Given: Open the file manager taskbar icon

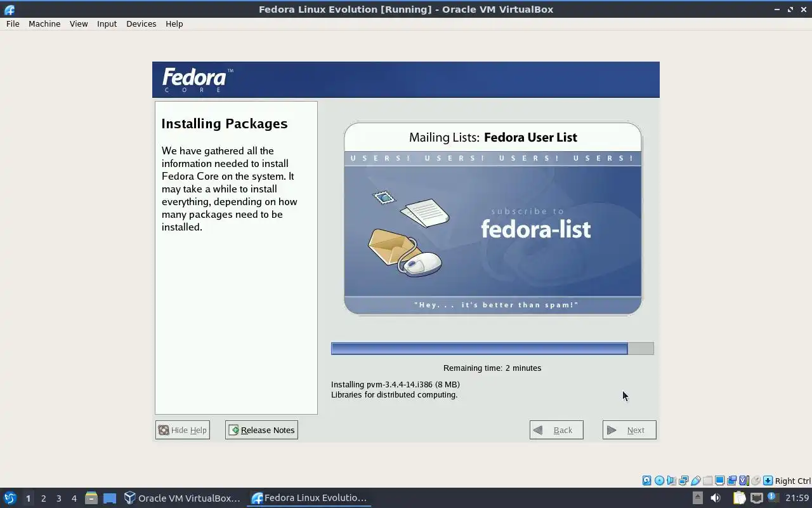Looking at the screenshot, I should (91, 498).
